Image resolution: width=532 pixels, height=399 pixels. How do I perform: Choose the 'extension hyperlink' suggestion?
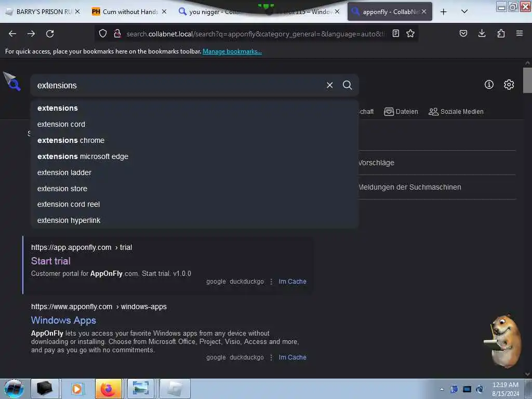[194, 220]
